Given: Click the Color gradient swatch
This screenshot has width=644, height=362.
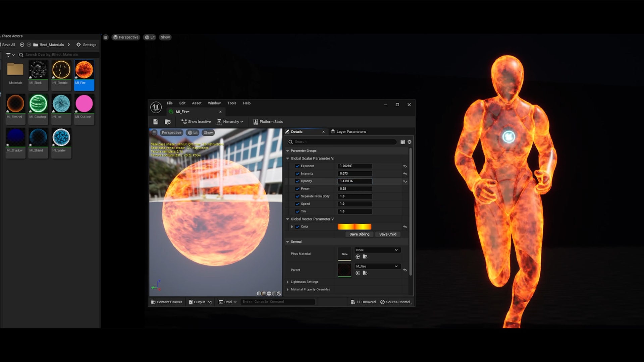Looking at the screenshot, I should (355, 227).
